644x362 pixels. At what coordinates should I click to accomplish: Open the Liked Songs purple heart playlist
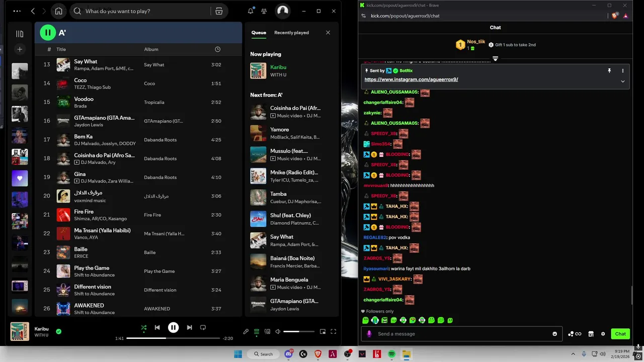(20, 178)
